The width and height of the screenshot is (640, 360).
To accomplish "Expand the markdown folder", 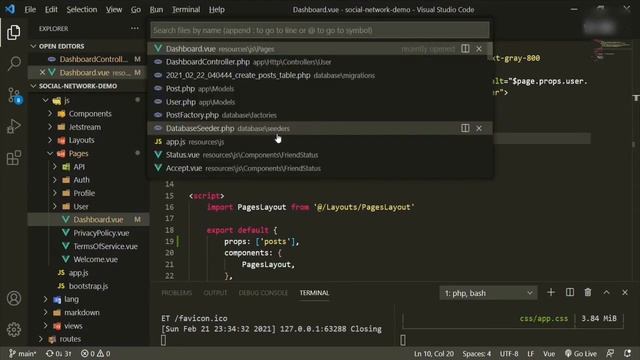I will pos(45,313).
